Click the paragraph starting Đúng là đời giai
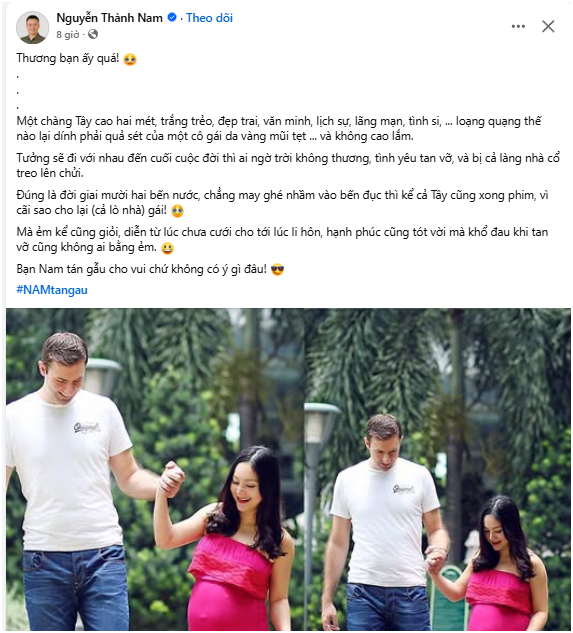The image size is (573, 633). coord(282,203)
